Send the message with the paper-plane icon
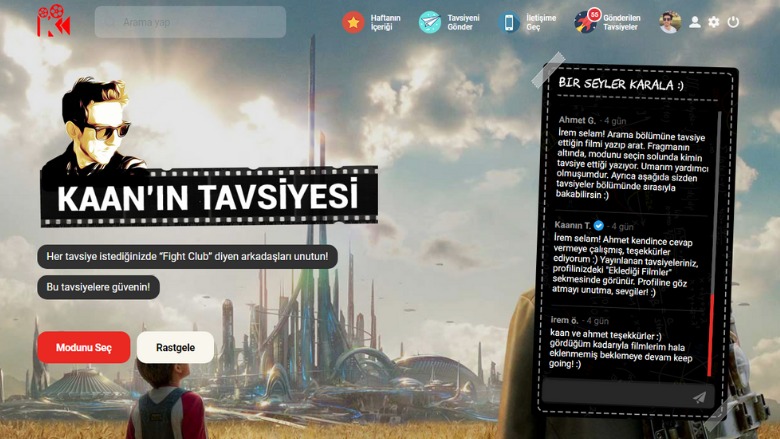780x439 pixels. (x=699, y=397)
